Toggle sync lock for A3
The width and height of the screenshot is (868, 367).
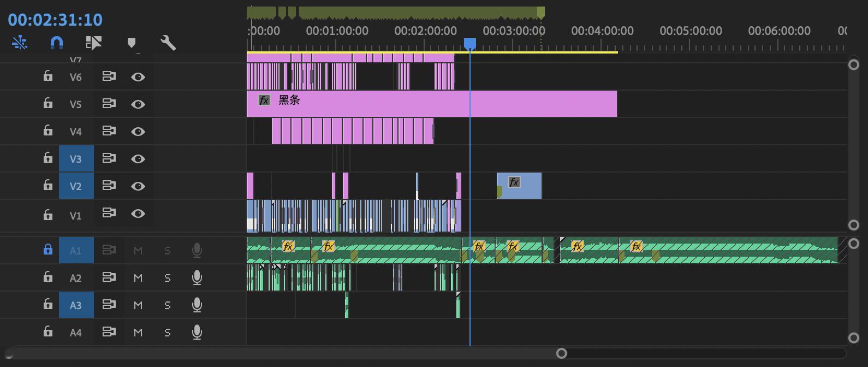tap(109, 305)
